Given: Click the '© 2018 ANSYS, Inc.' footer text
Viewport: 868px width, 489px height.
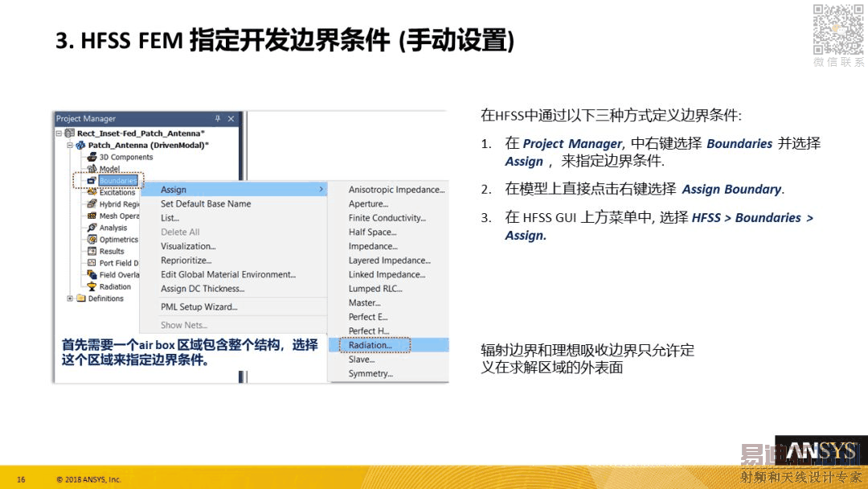Looking at the screenshot, I should pos(88,479).
